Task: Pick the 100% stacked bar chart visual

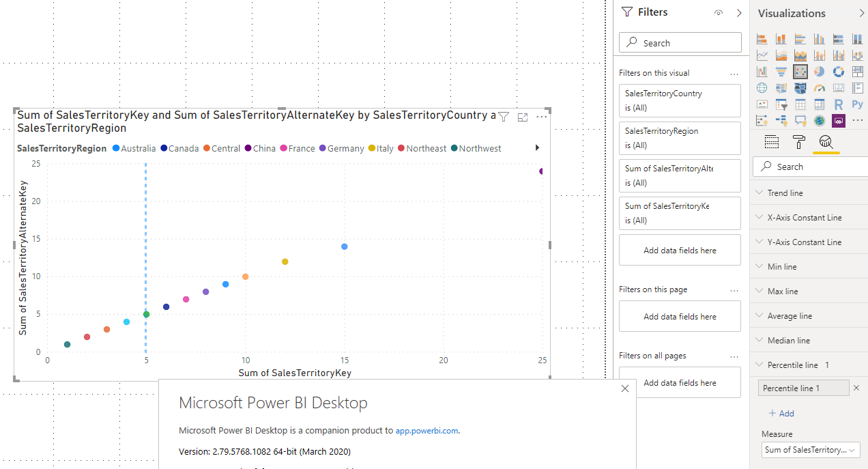Action: (839, 39)
